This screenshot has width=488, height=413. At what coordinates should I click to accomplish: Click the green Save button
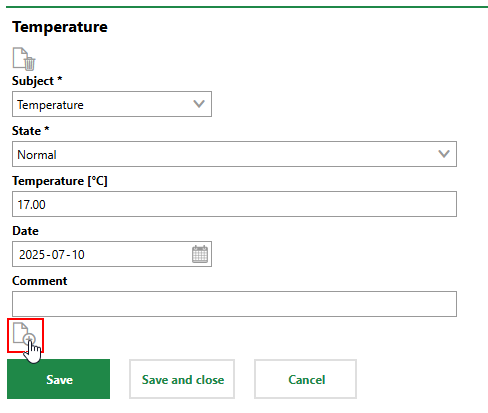click(x=58, y=379)
